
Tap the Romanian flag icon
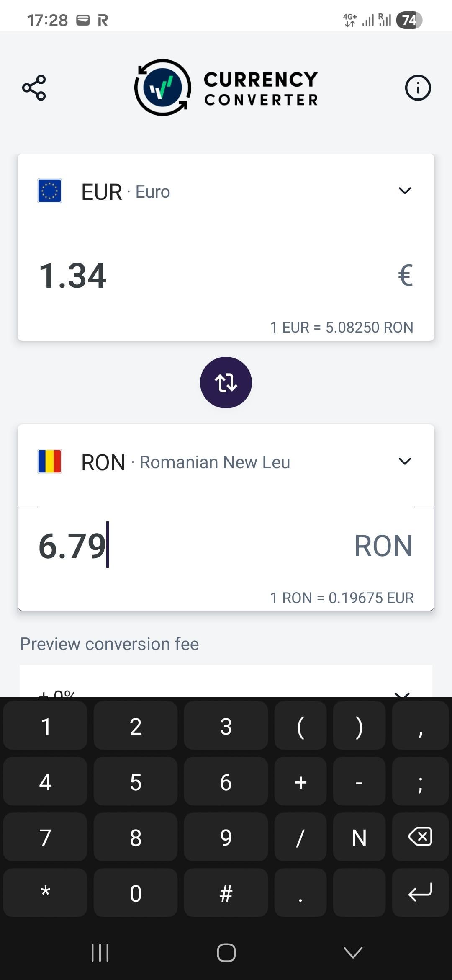[50, 462]
